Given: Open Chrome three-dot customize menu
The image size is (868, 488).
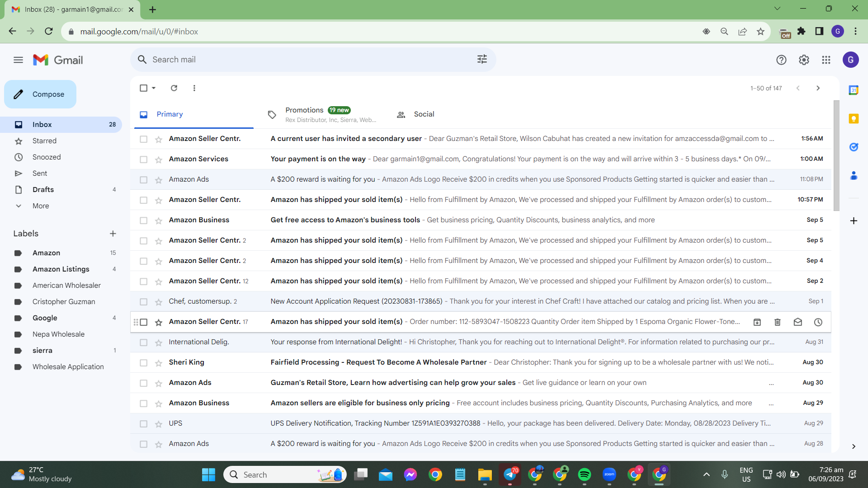Looking at the screenshot, I should (855, 31).
